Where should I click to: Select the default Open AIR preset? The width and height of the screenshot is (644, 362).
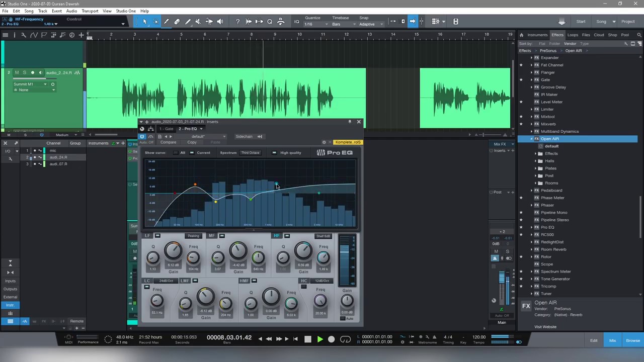[552, 146]
